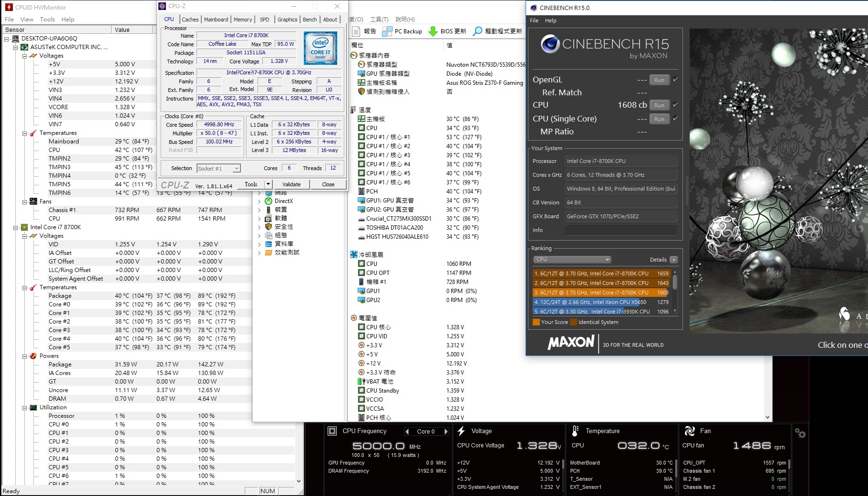Image resolution: width=868 pixels, height=496 pixels.
Task: Click the VBAT battery icon
Action: (x=362, y=382)
